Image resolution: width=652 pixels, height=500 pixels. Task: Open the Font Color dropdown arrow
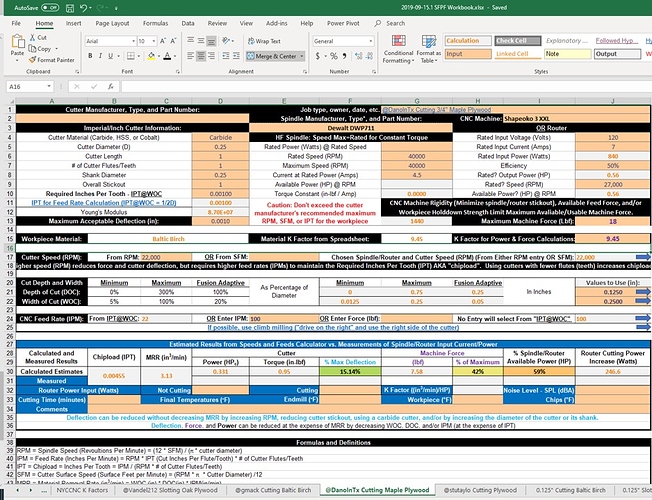tap(175, 56)
